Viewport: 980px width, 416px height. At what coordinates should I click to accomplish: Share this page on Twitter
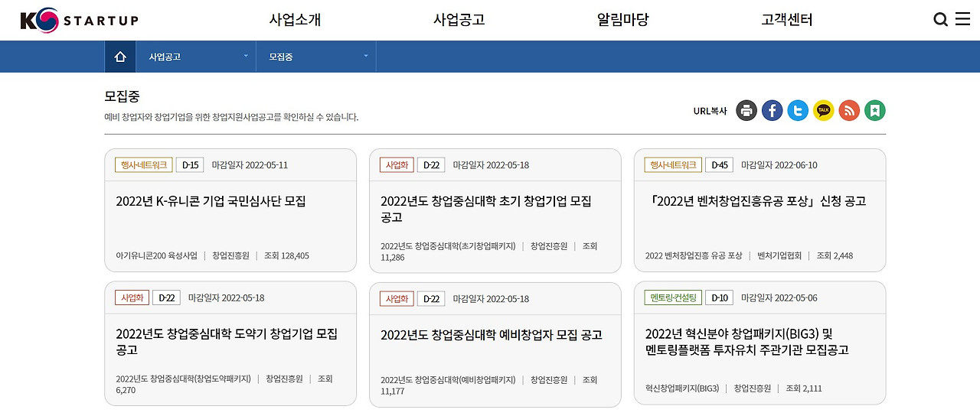point(798,110)
